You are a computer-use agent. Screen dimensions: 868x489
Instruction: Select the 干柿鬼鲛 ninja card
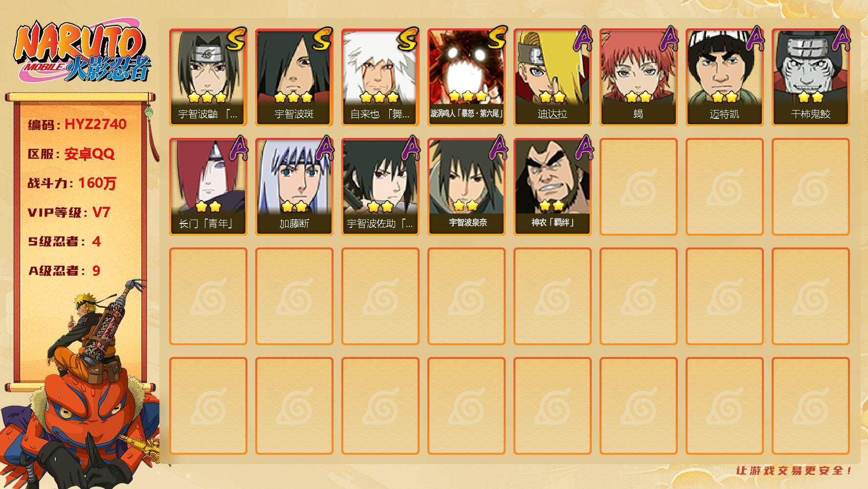811,77
